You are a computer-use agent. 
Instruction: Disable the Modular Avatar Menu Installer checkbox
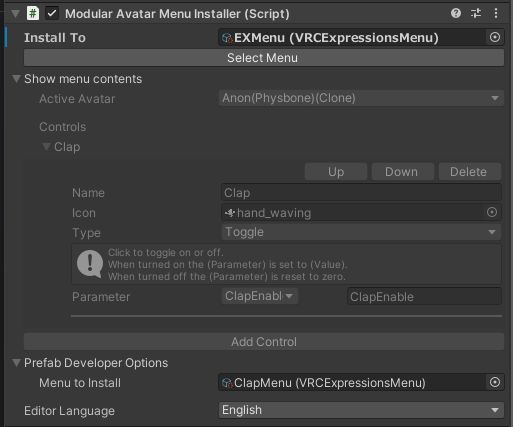click(52, 14)
